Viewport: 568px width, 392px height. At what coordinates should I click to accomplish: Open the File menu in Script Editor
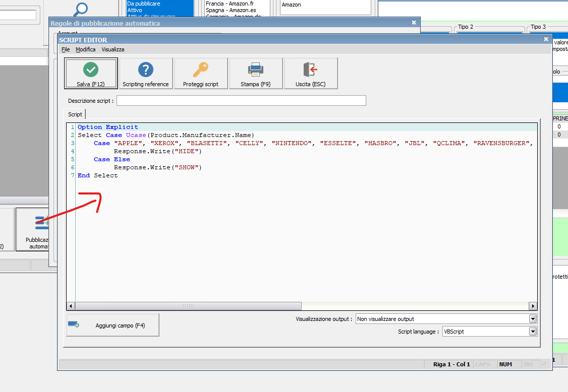(x=66, y=49)
